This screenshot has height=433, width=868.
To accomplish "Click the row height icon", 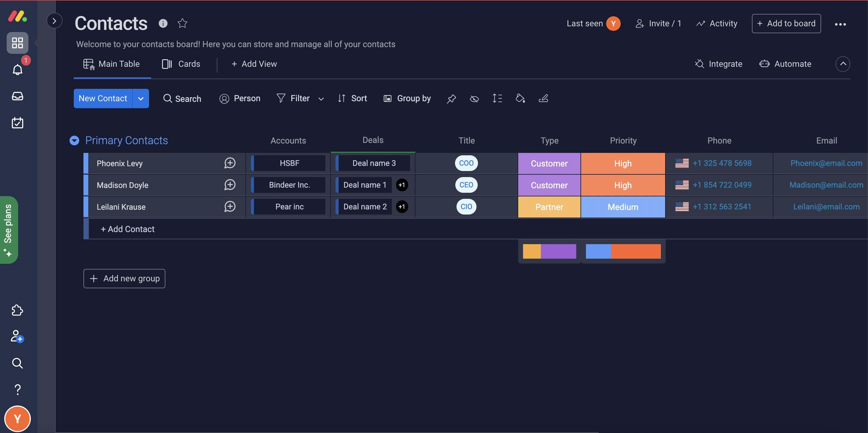I will coord(497,98).
